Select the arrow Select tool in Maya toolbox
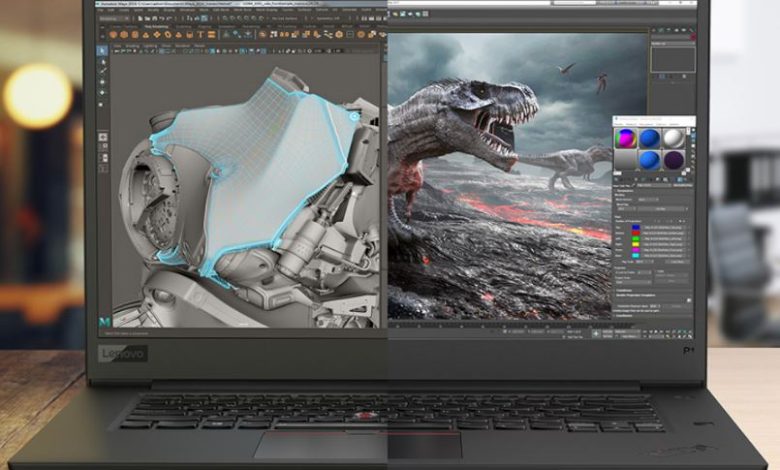 tap(102, 50)
